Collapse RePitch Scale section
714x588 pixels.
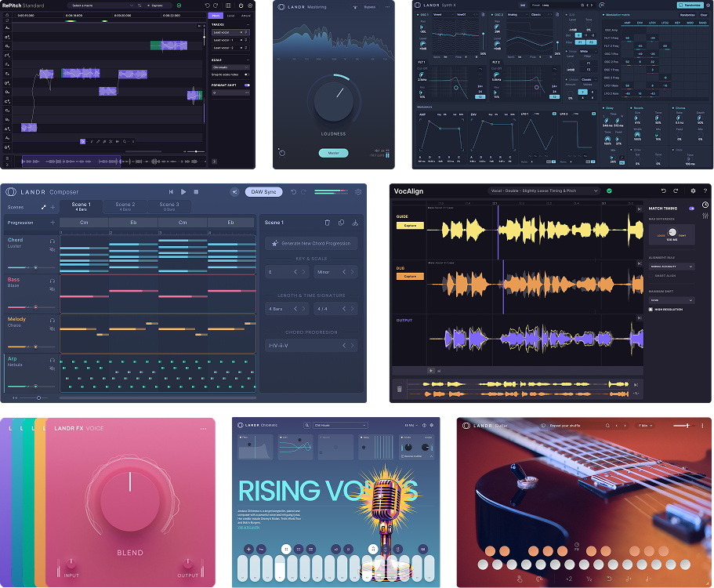click(x=248, y=60)
